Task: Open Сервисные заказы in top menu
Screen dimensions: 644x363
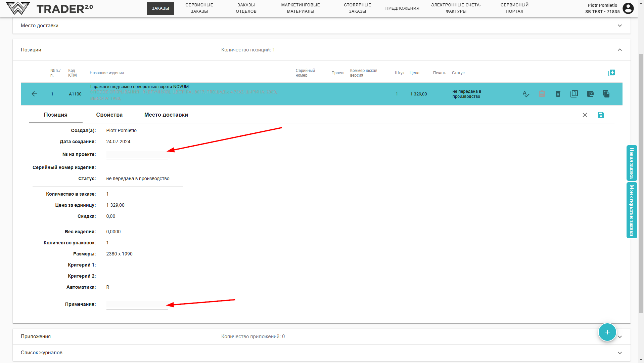Action: point(199,8)
